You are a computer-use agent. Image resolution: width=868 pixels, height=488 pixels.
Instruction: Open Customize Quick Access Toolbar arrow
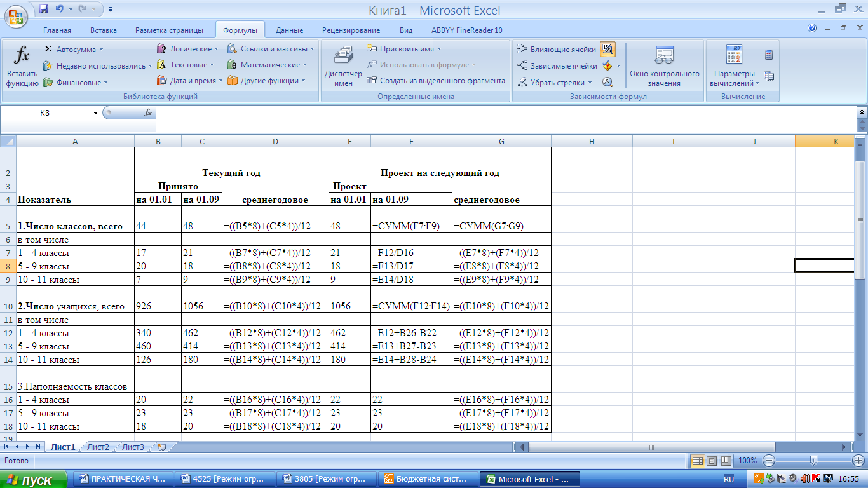pyautogui.click(x=111, y=10)
